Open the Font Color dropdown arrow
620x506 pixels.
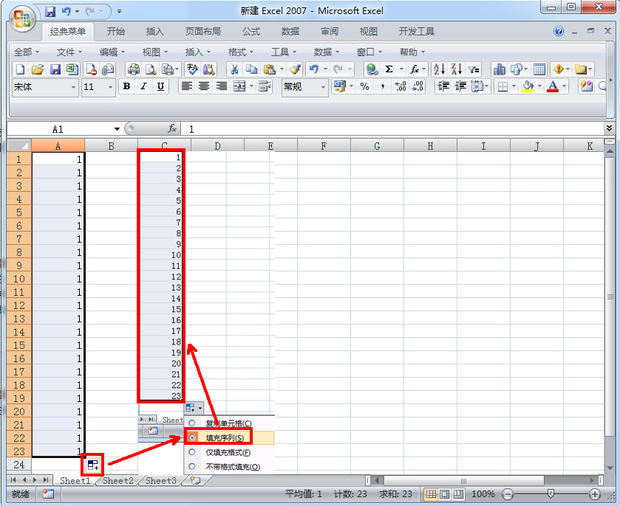coord(564,86)
